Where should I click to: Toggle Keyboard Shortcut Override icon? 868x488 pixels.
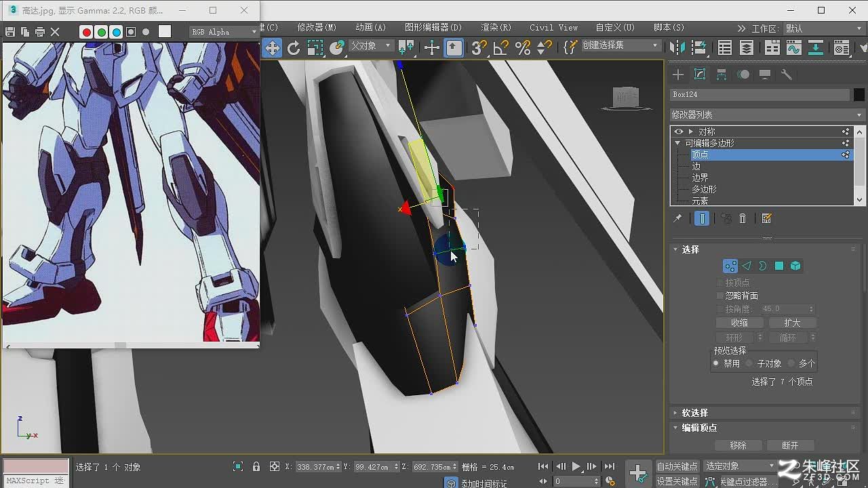(x=454, y=47)
